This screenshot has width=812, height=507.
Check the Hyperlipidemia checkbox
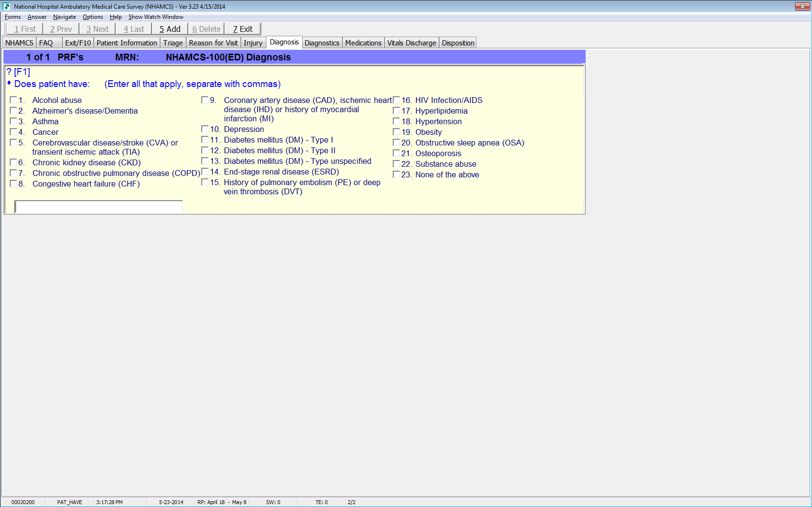point(397,111)
